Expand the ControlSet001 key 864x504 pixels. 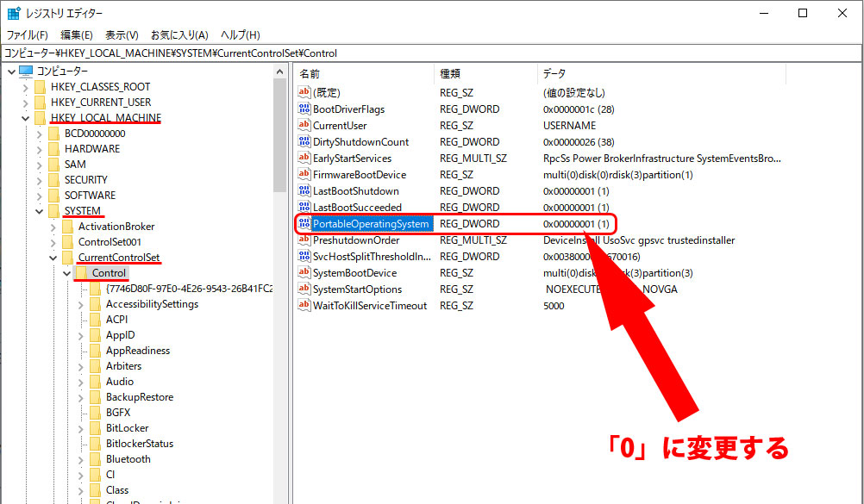pyautogui.click(x=53, y=242)
